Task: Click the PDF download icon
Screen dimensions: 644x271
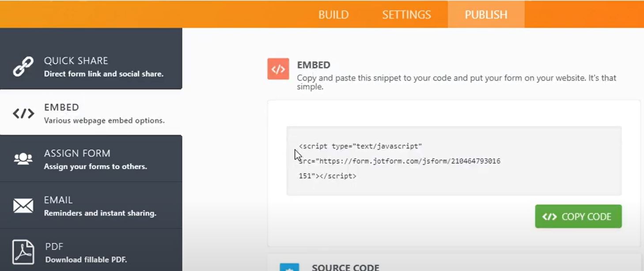Action: pos(23,252)
